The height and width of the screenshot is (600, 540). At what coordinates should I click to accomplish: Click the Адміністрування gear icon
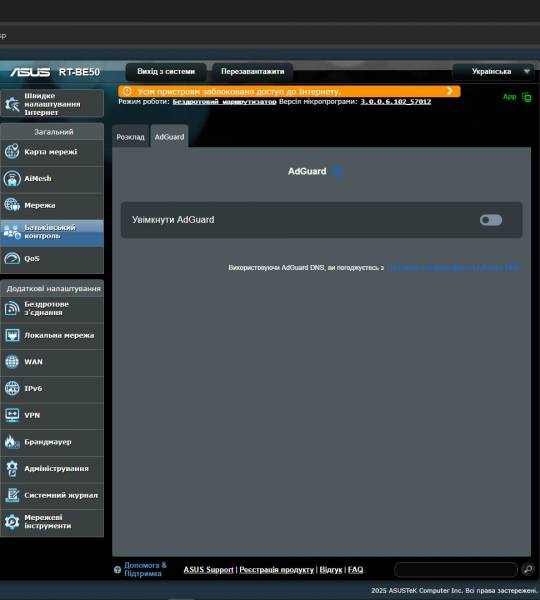tap(12, 468)
